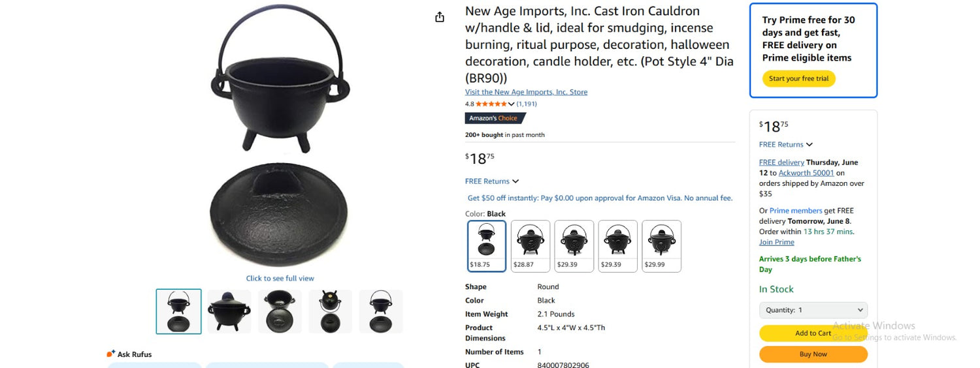Click the share icon beside product title

pyautogui.click(x=440, y=17)
